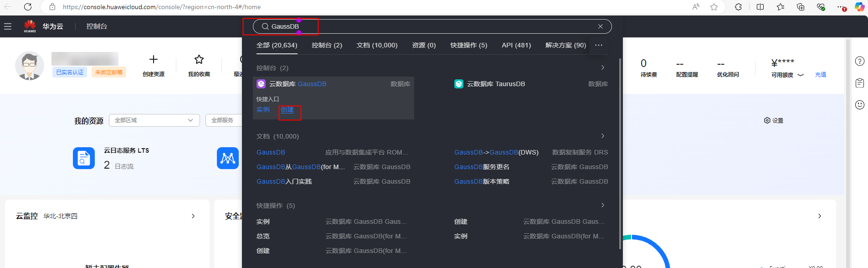Click the 控制台 header label
The width and height of the screenshot is (868, 268).
tap(97, 26)
